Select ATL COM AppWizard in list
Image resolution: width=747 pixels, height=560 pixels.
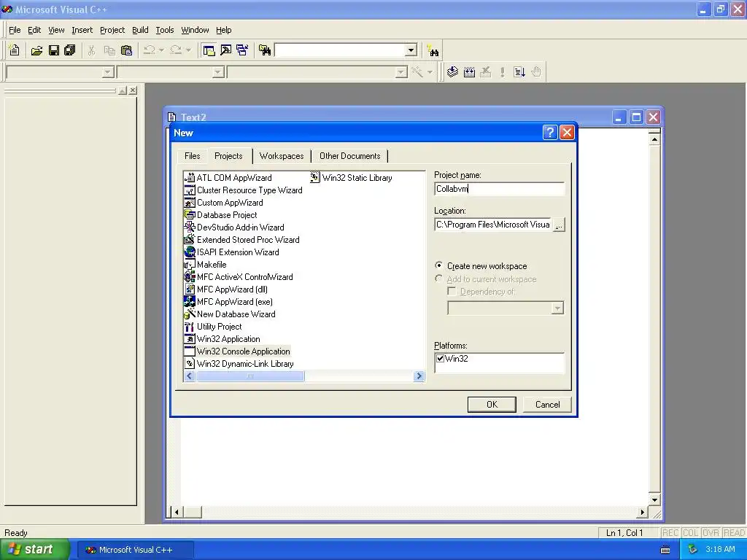pyautogui.click(x=228, y=178)
